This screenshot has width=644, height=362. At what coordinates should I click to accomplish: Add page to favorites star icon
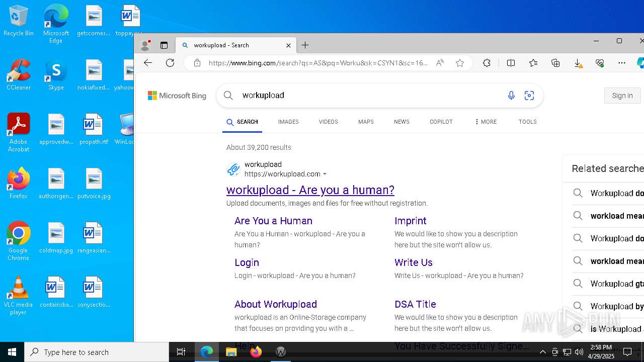pyautogui.click(x=460, y=63)
